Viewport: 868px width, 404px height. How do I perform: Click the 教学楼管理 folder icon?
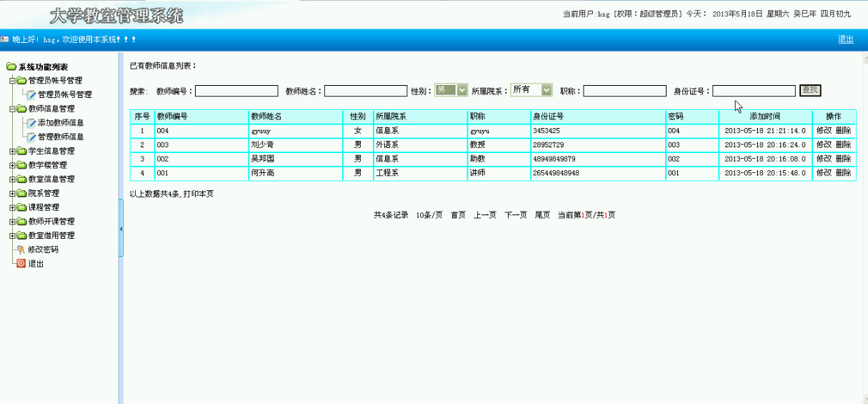point(21,165)
